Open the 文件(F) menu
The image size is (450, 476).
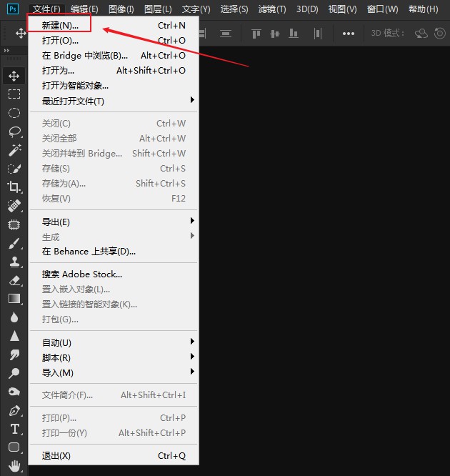pyautogui.click(x=46, y=9)
